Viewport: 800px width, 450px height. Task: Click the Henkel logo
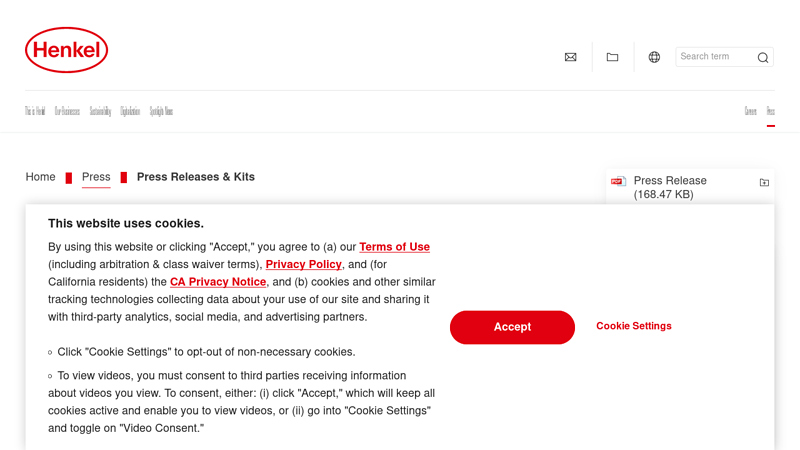pos(66,50)
